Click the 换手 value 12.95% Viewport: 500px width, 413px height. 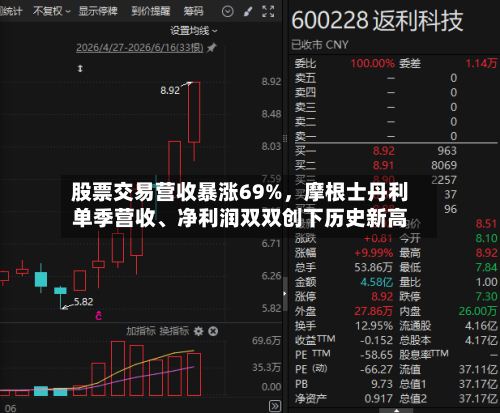(x=374, y=326)
